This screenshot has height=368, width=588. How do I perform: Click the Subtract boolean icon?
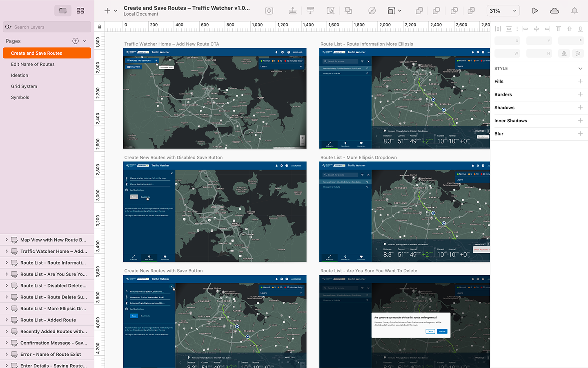[x=437, y=11]
